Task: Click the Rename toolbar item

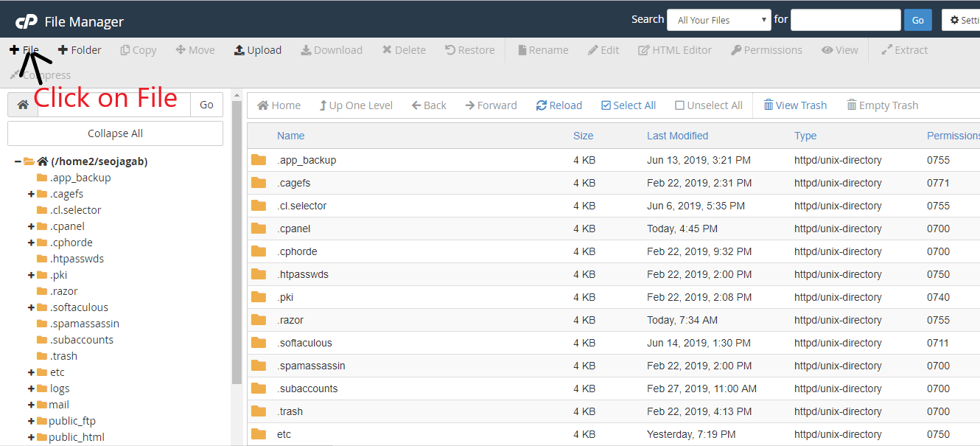Action: click(543, 50)
